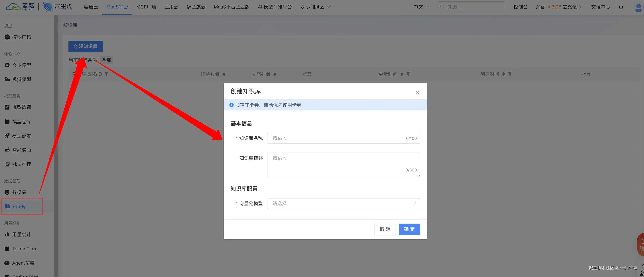This screenshot has width=644, height=277.
Task: Sort by 创建时间 arrows
Action: click(x=504, y=74)
